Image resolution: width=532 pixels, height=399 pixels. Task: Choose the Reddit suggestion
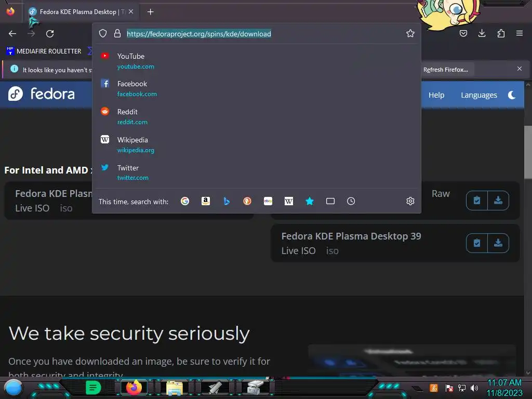[x=257, y=116]
